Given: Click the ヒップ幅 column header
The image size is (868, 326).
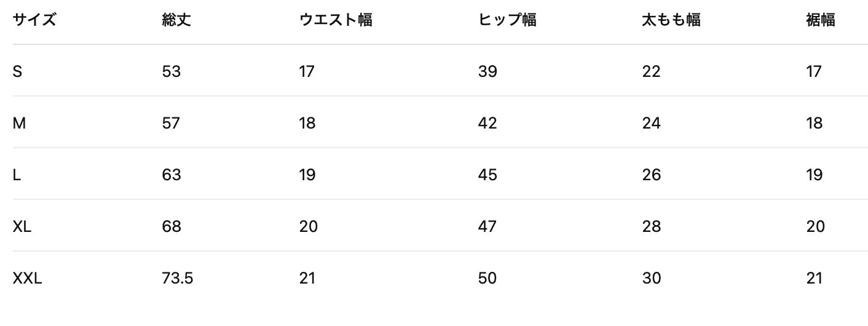Looking at the screenshot, I should pyautogui.click(x=507, y=20).
